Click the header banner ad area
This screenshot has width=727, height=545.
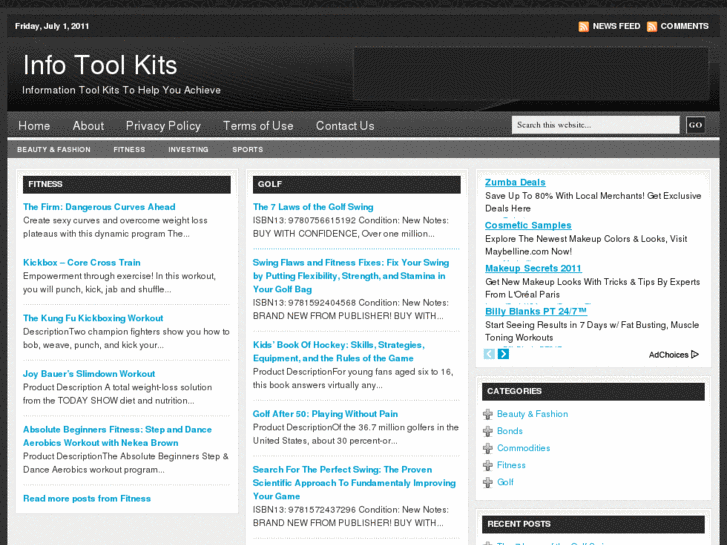pyautogui.click(x=531, y=74)
